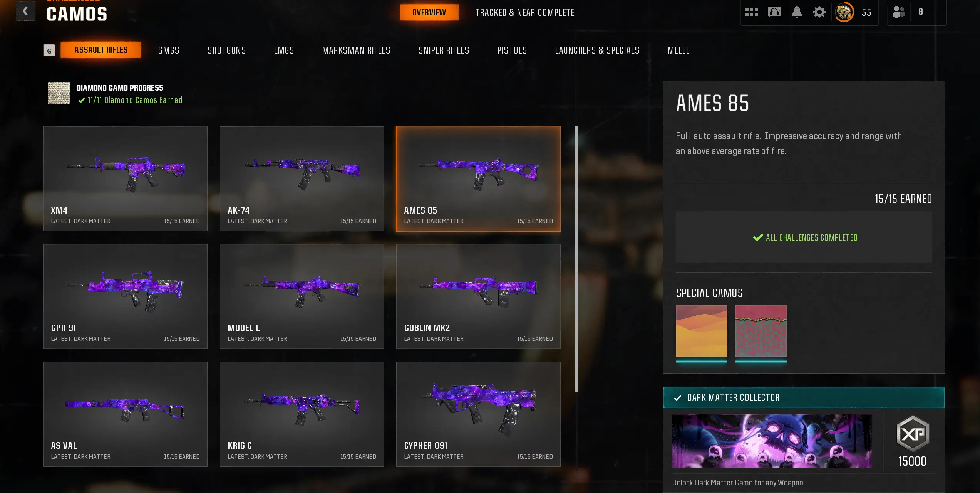This screenshot has width=980, height=493.
Task: Click the XP reward hexagon icon
Action: [x=913, y=434]
